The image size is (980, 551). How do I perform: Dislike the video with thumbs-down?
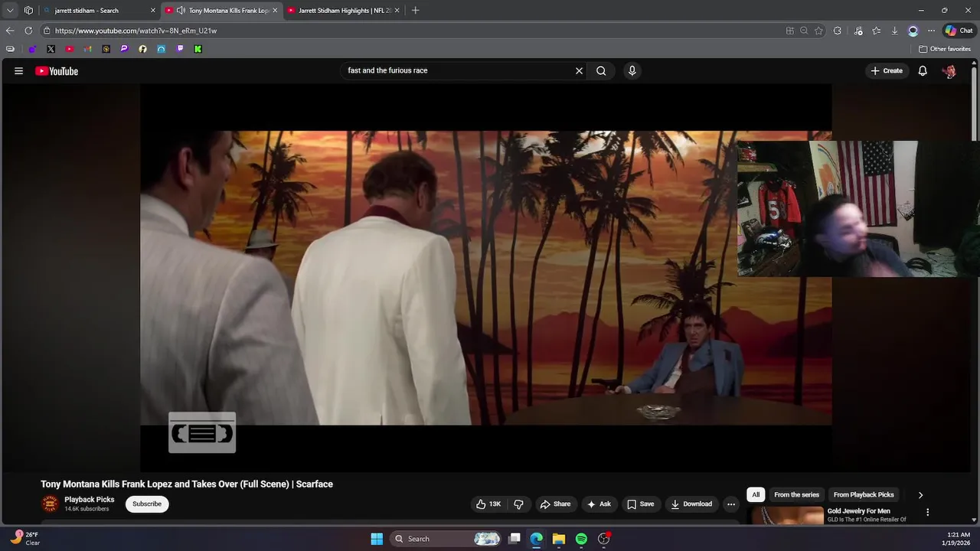(x=518, y=504)
